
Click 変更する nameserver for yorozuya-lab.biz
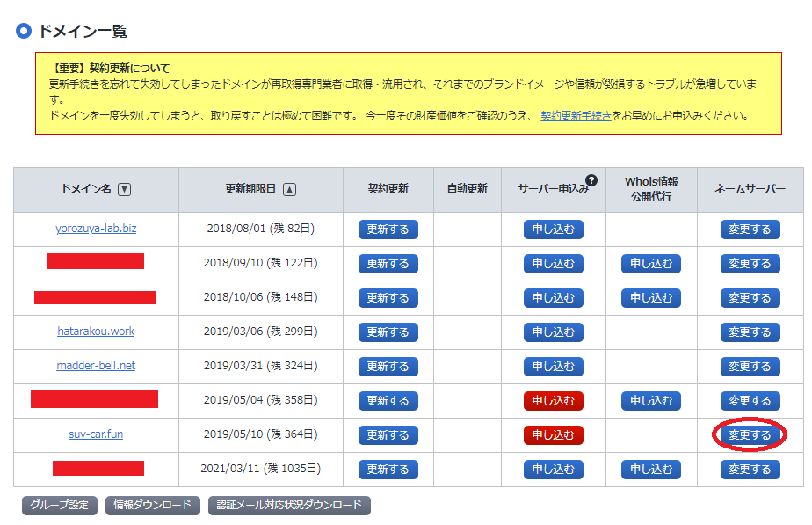pos(750,230)
